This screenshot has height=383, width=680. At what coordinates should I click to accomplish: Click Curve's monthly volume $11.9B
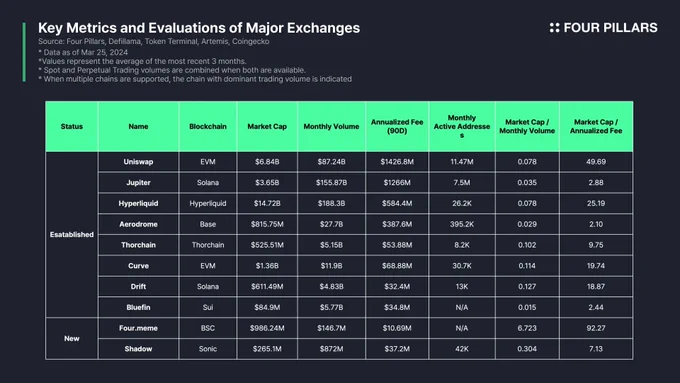pyautogui.click(x=331, y=266)
